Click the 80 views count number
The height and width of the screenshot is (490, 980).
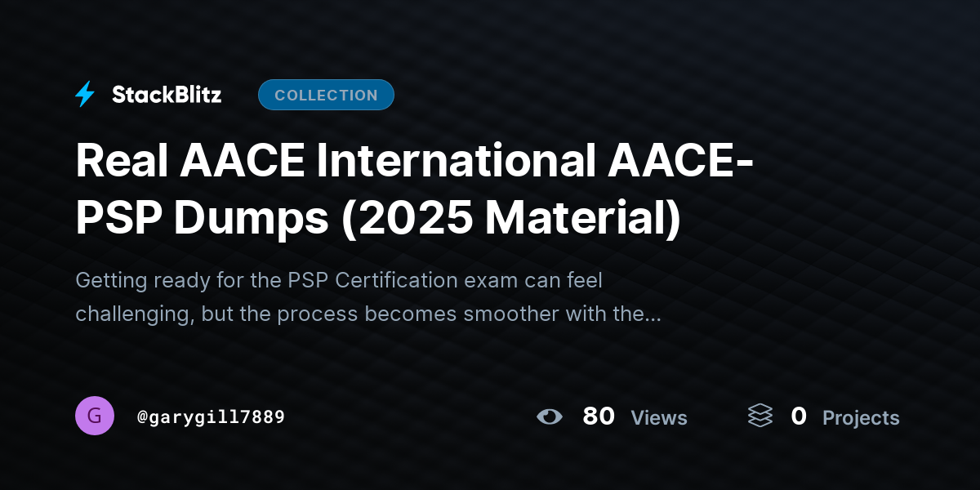tap(599, 416)
